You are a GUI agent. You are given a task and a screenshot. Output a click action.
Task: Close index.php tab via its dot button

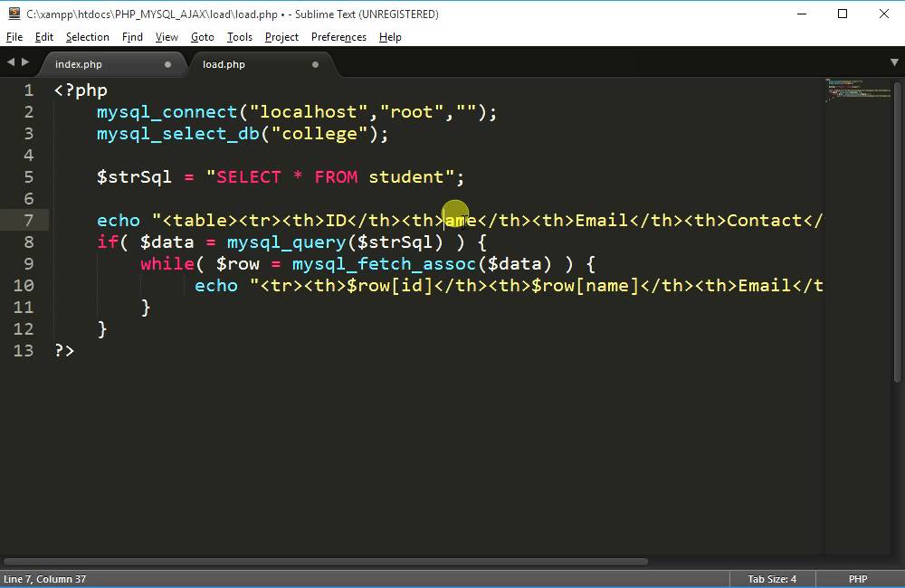click(x=167, y=65)
